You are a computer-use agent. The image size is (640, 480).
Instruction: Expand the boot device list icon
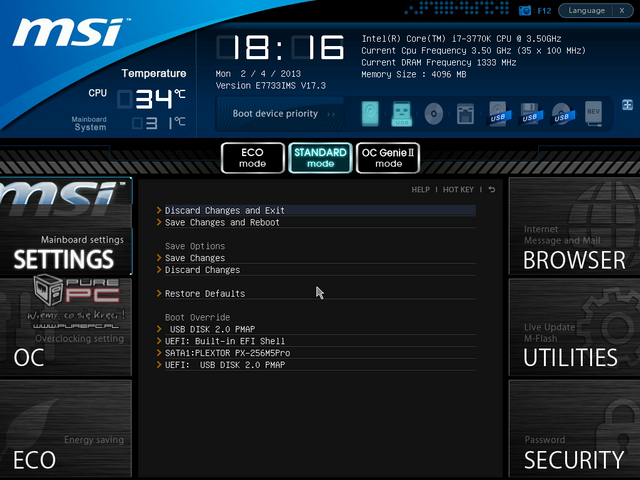pos(627,105)
